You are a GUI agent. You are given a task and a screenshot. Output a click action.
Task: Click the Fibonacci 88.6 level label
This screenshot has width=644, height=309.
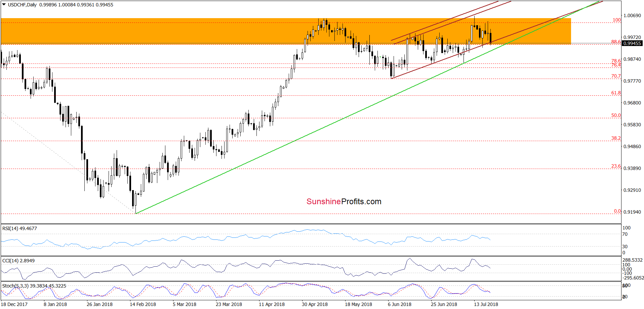(x=616, y=42)
